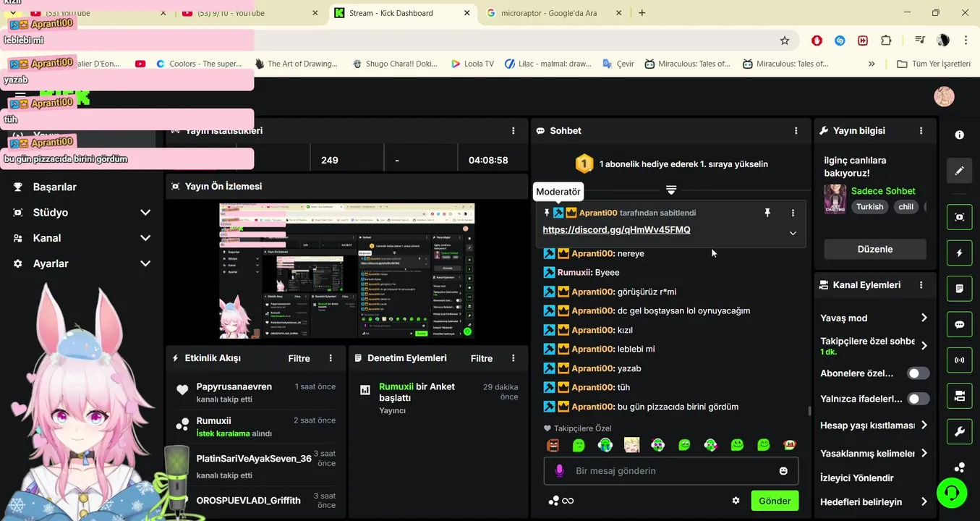Screen dimensions: 980x521
Task: Click the profile avatar at top right
Action: point(944,96)
